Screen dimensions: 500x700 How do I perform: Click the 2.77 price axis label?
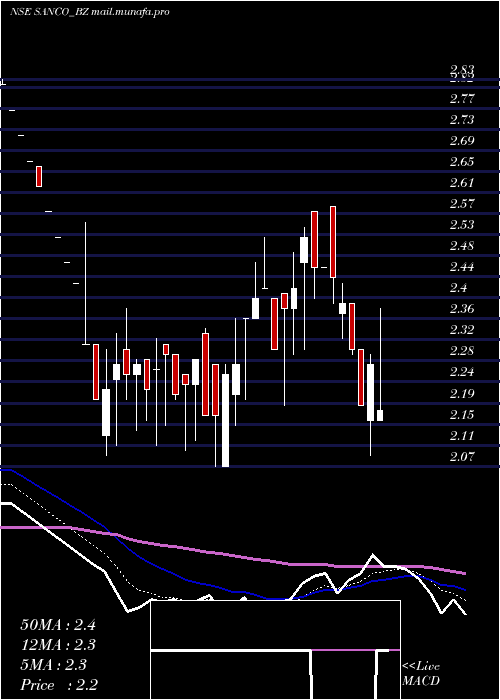462,99
